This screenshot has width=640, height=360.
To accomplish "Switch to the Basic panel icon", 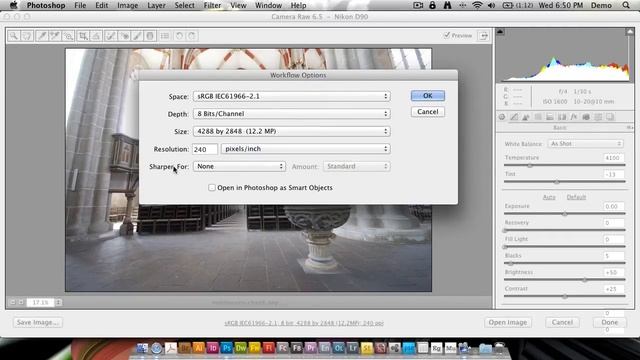I will click(502, 117).
